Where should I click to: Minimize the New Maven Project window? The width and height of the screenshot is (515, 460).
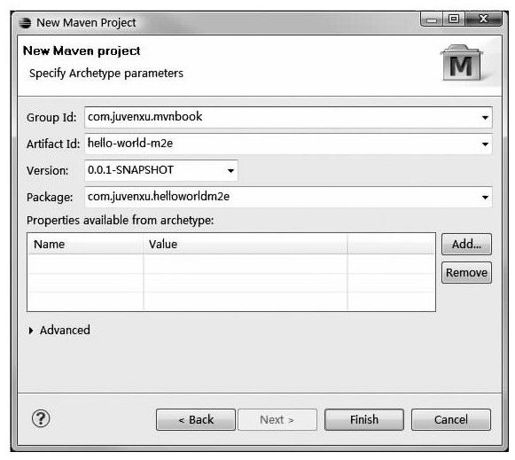point(431,19)
